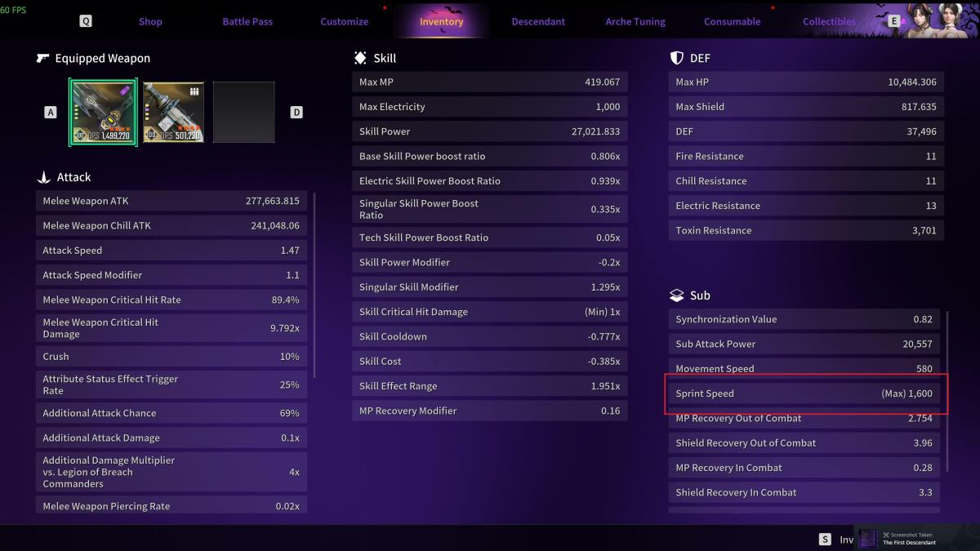Click the Sub stats list scrollbar
Image resolution: width=980 pixels, height=551 pixels.
point(947,392)
